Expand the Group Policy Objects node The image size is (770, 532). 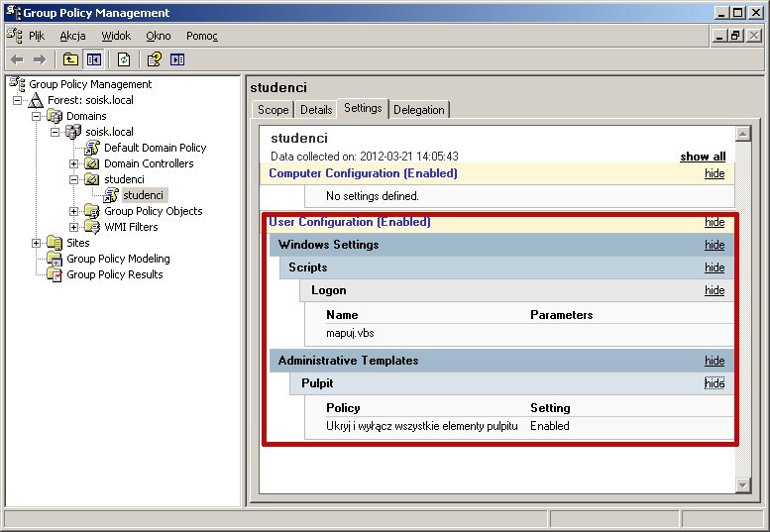point(73,211)
